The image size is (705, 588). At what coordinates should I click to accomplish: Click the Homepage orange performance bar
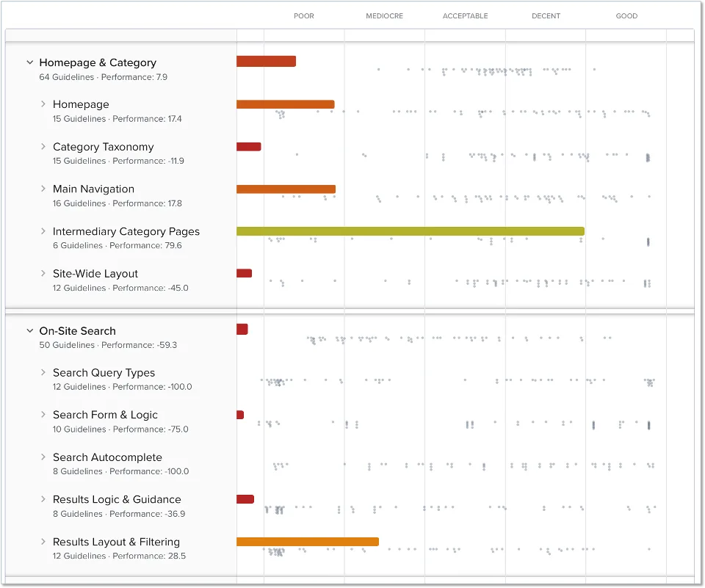[286, 104]
